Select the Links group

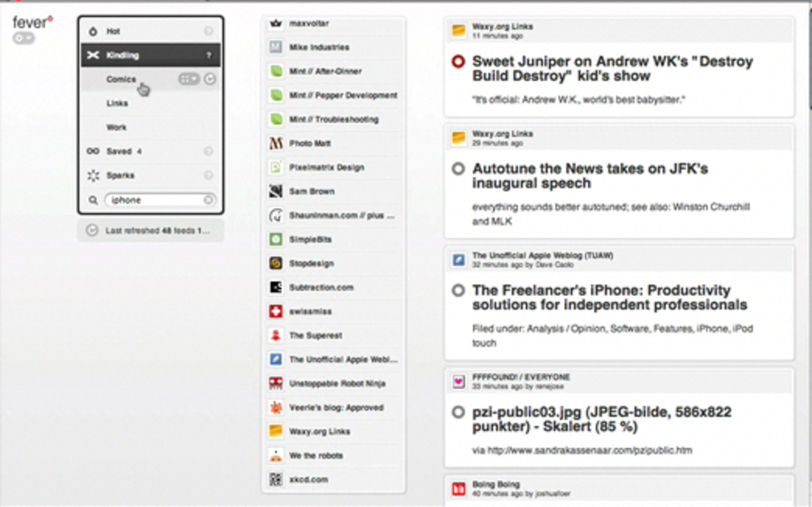click(x=117, y=103)
